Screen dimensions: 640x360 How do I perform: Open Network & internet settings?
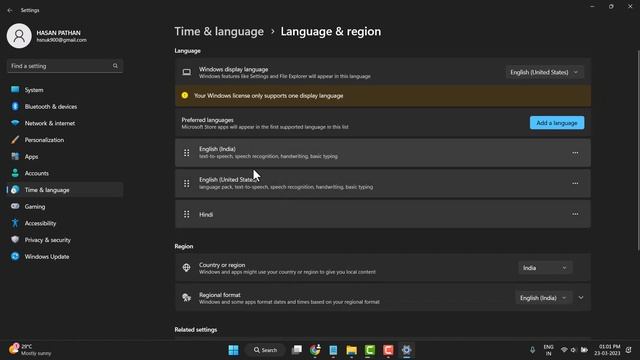pos(64,123)
